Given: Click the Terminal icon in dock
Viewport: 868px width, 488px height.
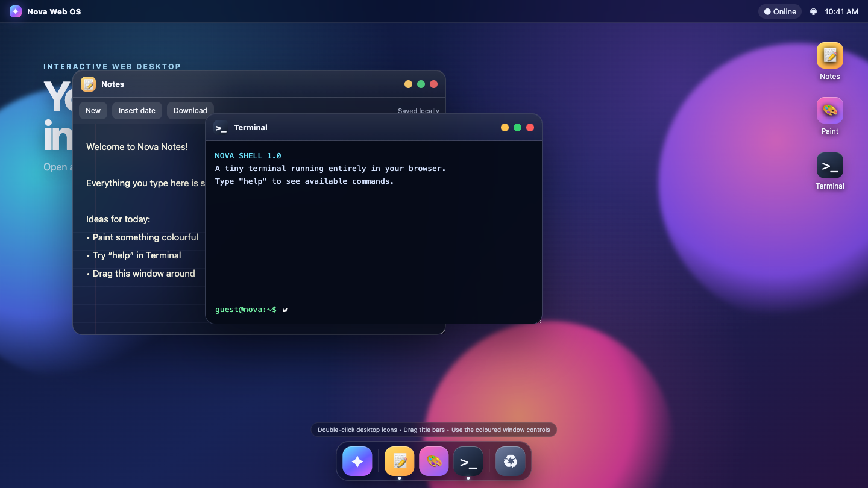Looking at the screenshot, I should tap(468, 461).
